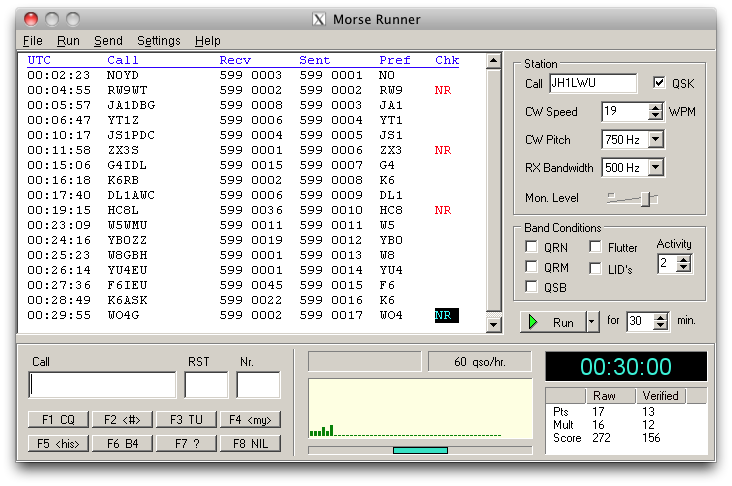The height and width of the screenshot is (486, 732).
Task: Click the Call column header
Action: click(x=122, y=60)
